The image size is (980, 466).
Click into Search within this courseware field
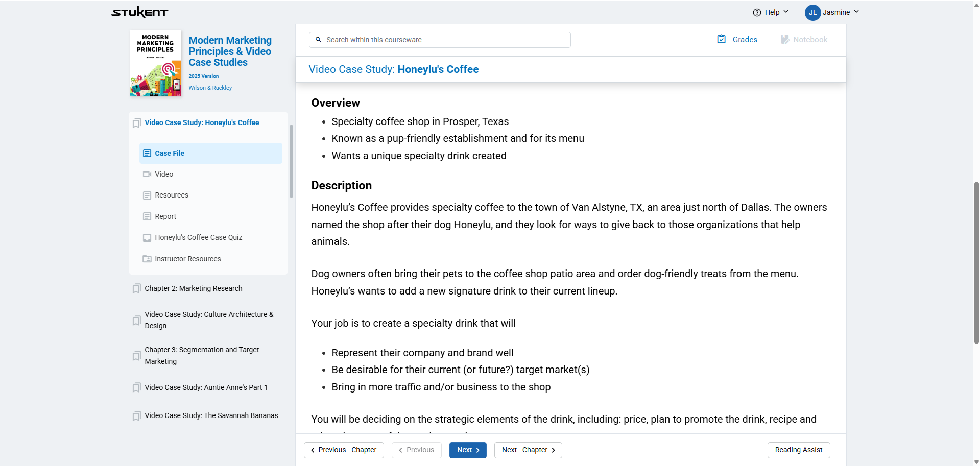click(x=440, y=40)
